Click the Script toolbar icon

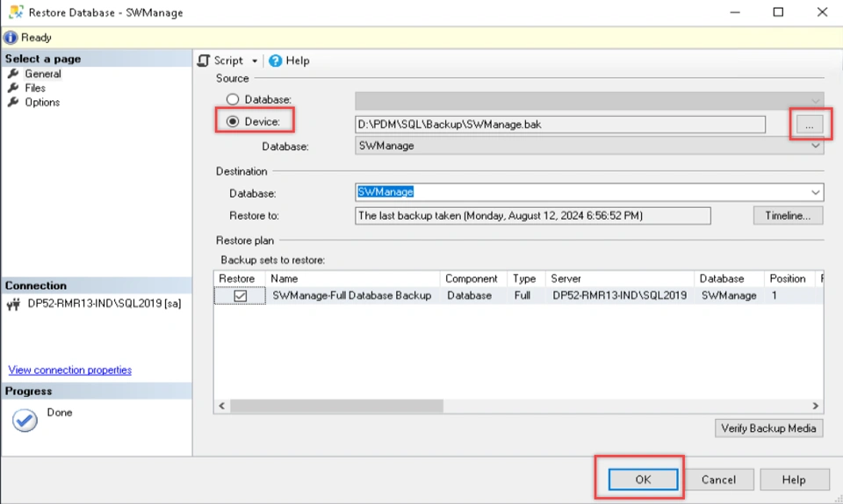pos(204,61)
